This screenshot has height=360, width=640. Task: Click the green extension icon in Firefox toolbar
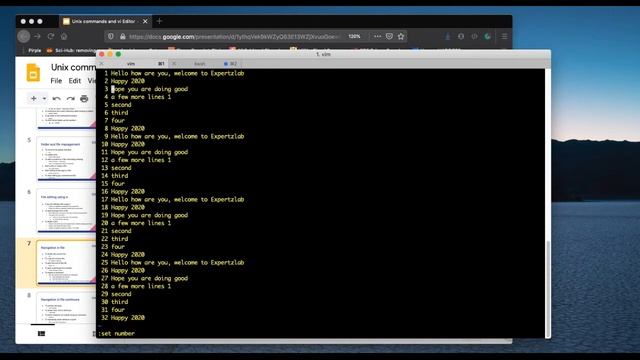click(x=487, y=36)
